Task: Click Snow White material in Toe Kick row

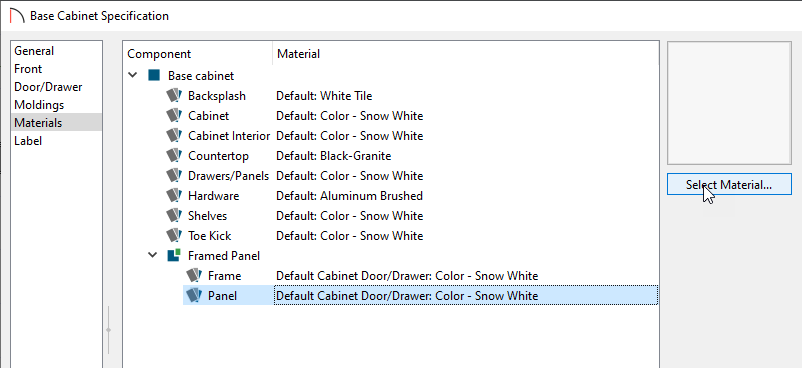Action: pyautogui.click(x=350, y=235)
